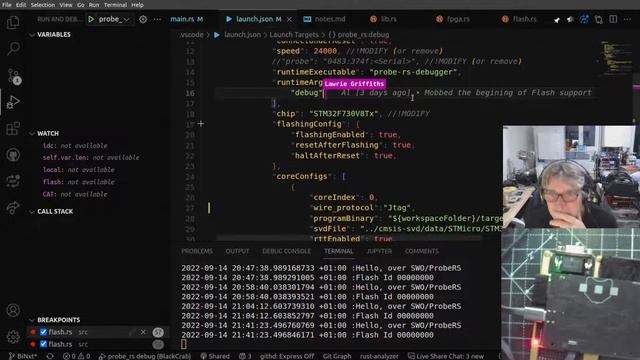This screenshot has height=360, width=640.
Task: Switch to the DEBUG CONSOLE panel tab
Action: (x=287, y=251)
